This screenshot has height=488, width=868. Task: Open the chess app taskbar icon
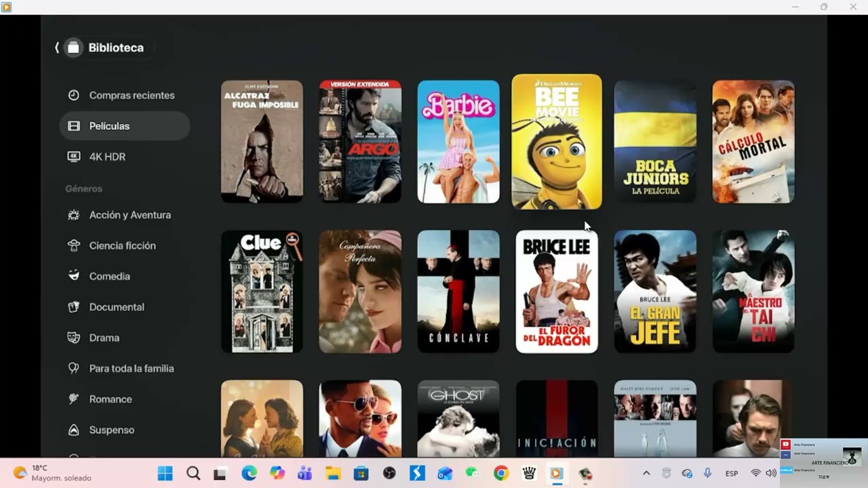point(529,473)
